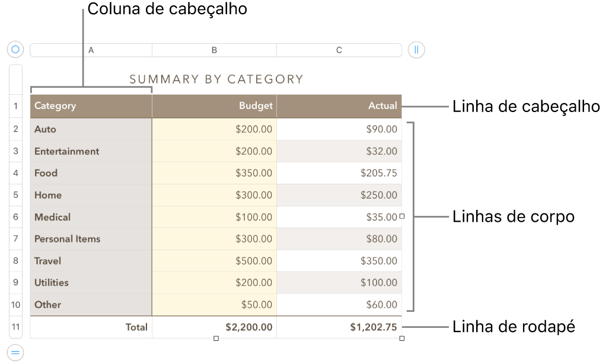Select the column B header reference tab
The height and width of the screenshot is (364, 609).
214,50
